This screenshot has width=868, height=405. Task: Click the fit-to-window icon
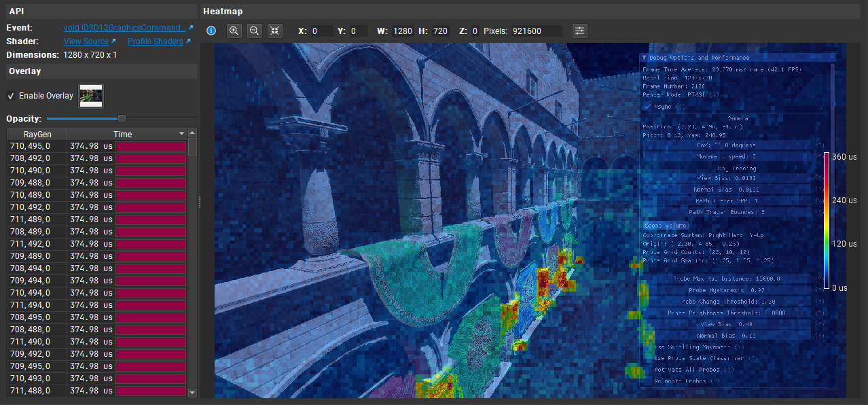274,31
